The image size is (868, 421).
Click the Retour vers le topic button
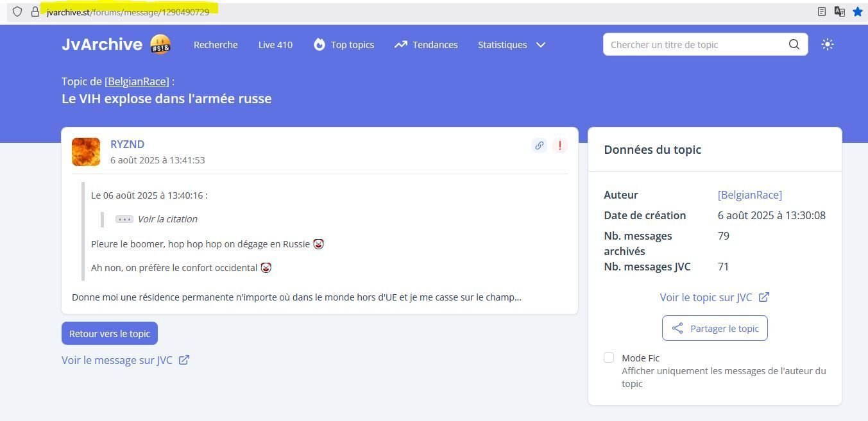pos(110,333)
